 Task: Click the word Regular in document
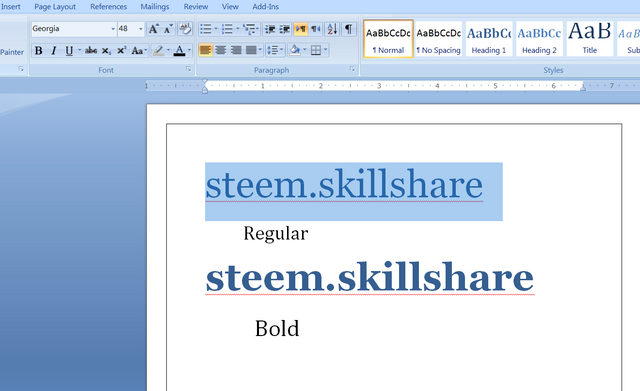276,234
